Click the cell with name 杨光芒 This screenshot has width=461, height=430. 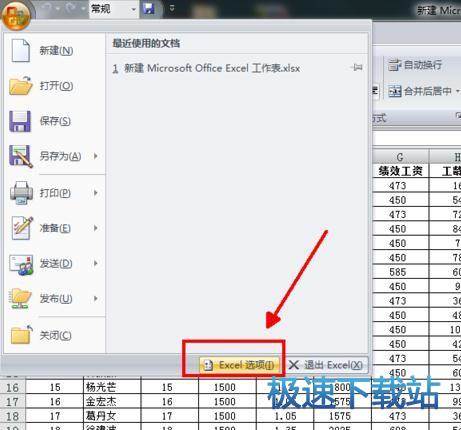[112, 387]
